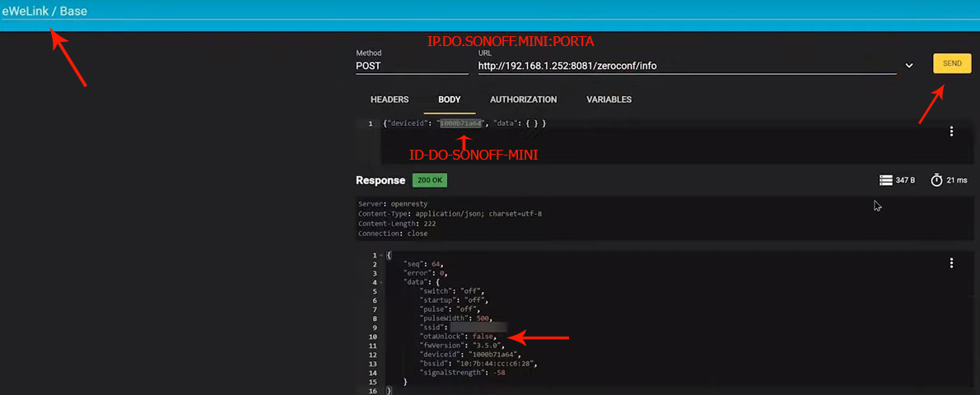Click the yellow SEND button
Viewport: 980px width, 395px height.
tap(952, 63)
